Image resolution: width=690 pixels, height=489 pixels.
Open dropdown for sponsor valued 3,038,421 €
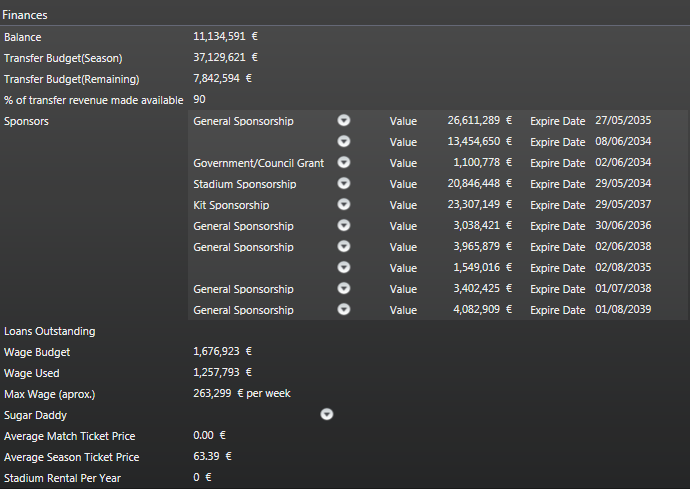344,225
